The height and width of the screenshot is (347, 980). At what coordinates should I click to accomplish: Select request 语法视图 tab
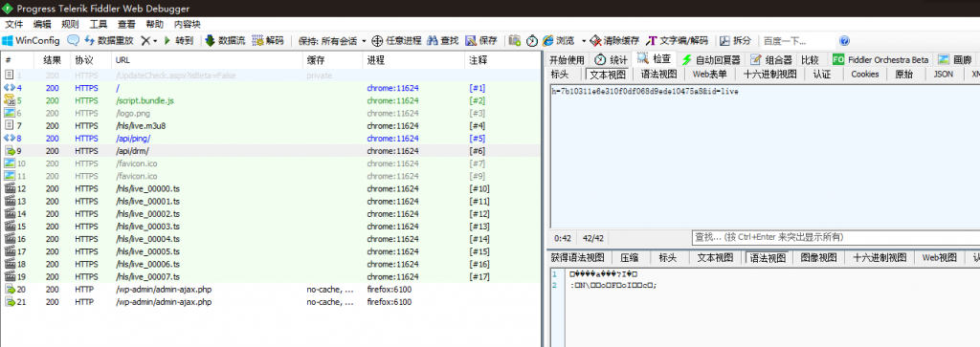click(x=658, y=75)
